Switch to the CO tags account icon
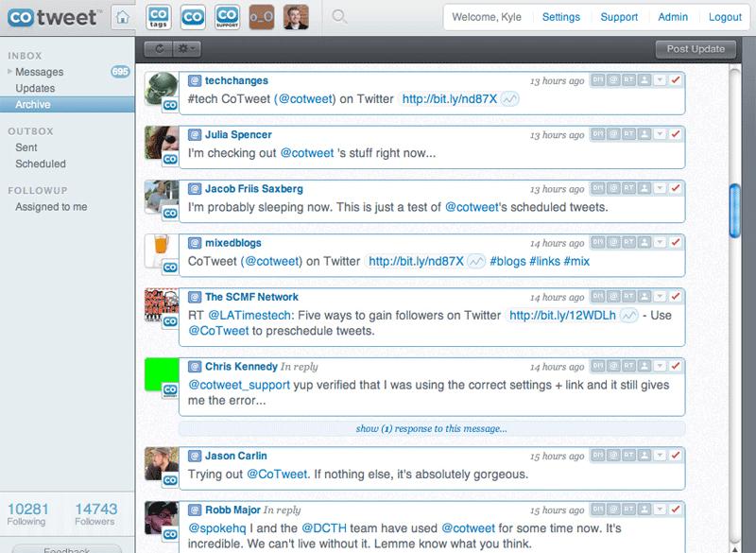 point(158,17)
